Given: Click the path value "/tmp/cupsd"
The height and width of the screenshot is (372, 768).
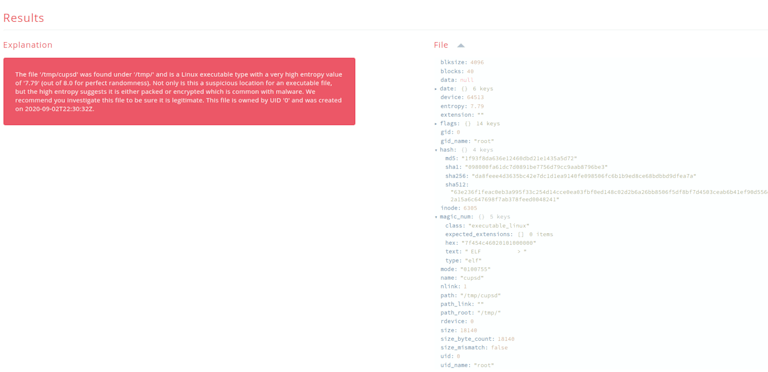Looking at the screenshot, I should click(480, 296).
